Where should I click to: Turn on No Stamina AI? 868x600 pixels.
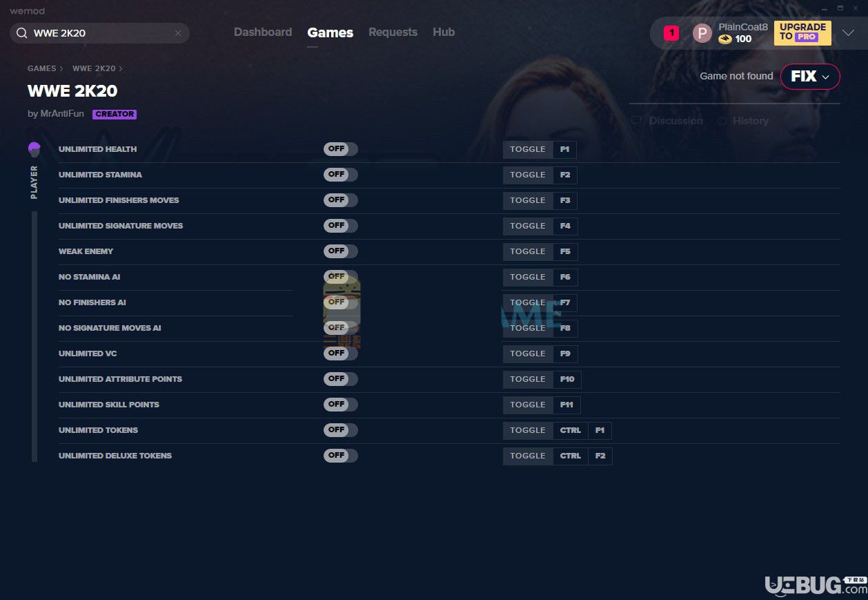[x=341, y=277]
